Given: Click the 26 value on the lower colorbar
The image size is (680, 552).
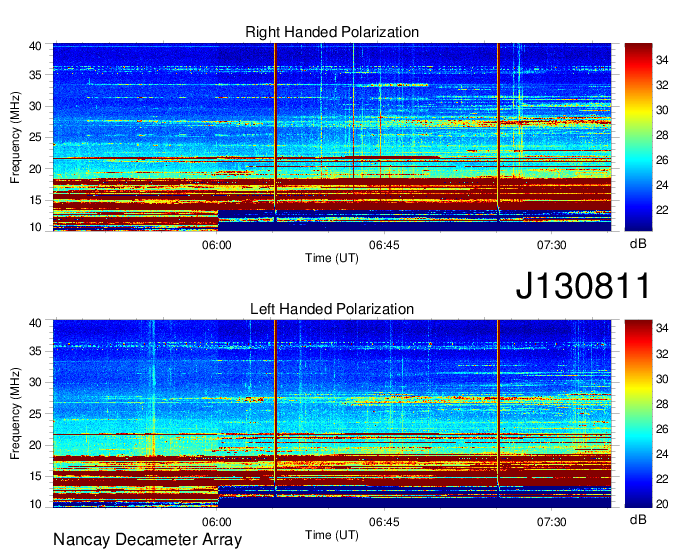Looking at the screenshot, I should [662, 429].
